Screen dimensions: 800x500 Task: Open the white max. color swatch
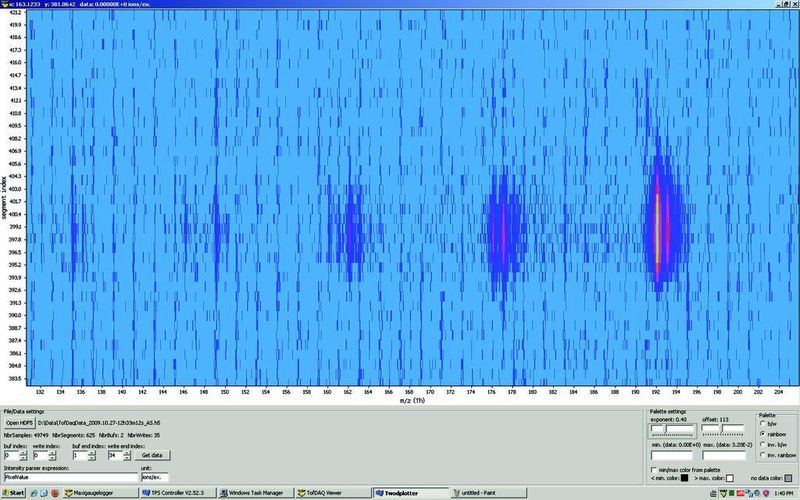click(x=730, y=478)
